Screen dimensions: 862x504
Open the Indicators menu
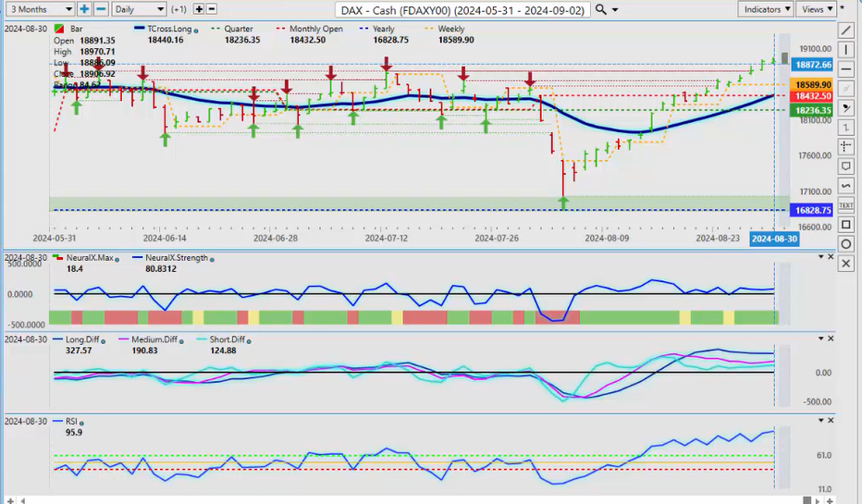click(x=767, y=9)
